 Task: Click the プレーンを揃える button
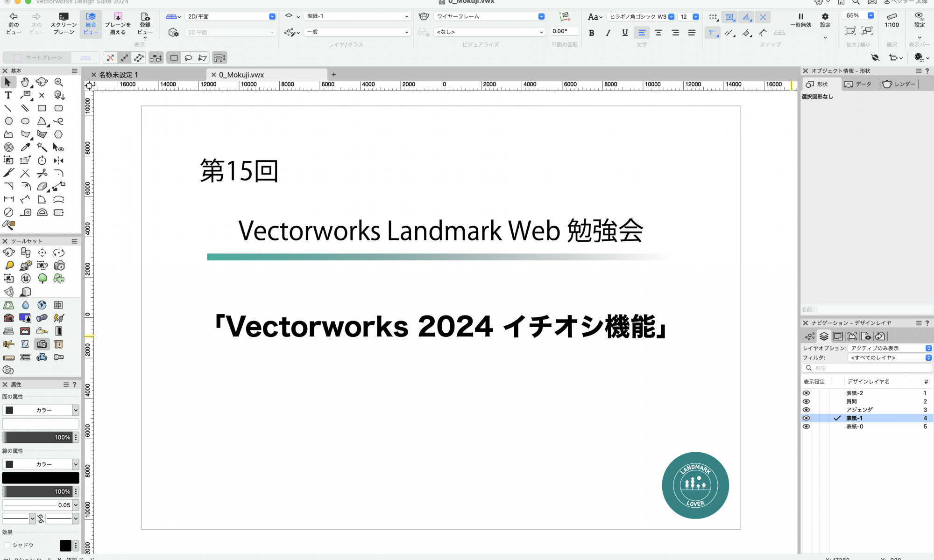point(118,24)
